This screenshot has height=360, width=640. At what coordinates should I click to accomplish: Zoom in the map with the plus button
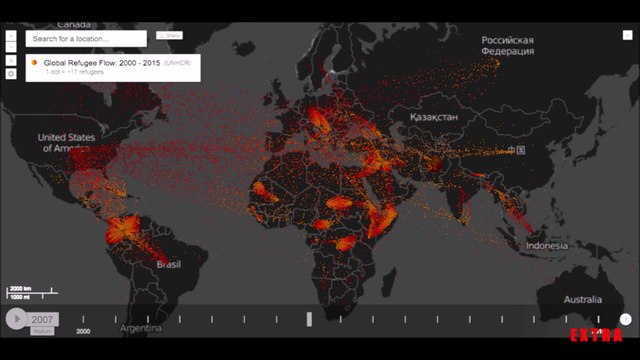point(11,36)
